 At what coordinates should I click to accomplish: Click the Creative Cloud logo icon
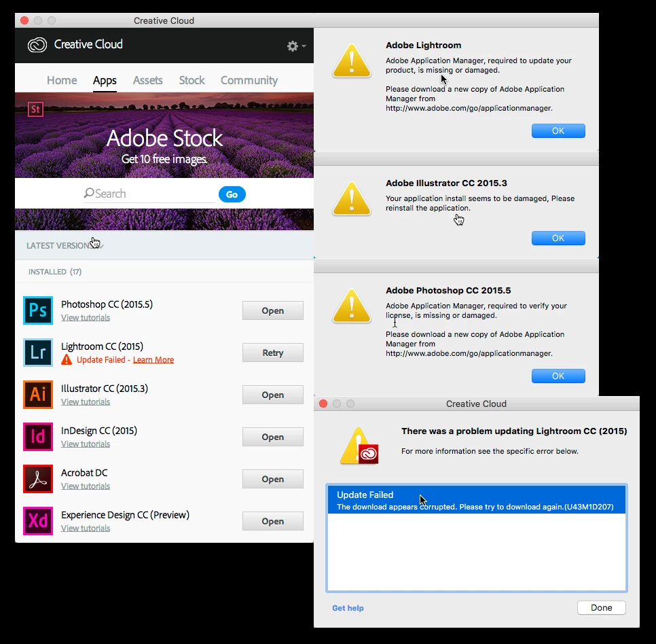coord(37,45)
